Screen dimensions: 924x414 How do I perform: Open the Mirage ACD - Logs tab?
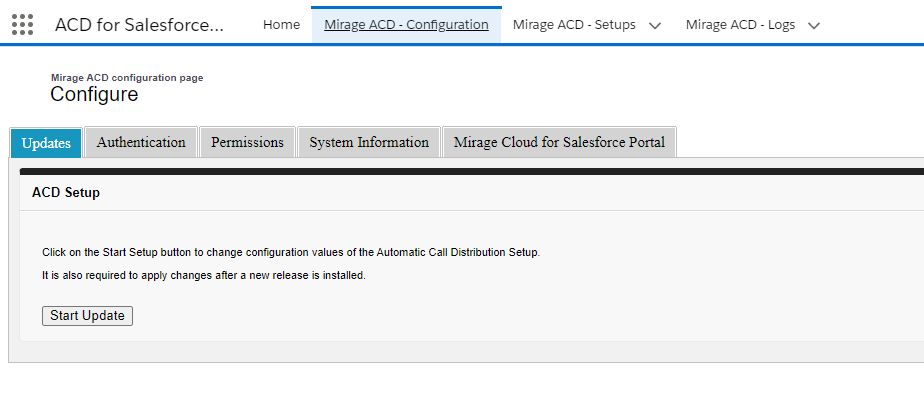click(x=740, y=25)
